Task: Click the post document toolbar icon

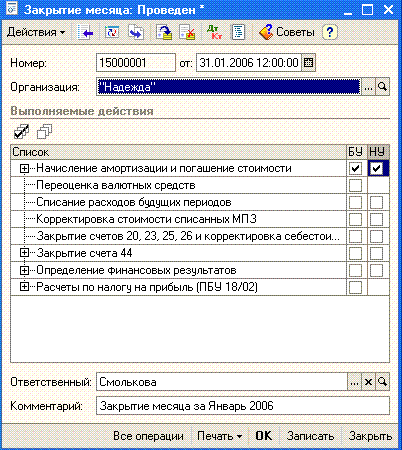Action: (x=164, y=32)
